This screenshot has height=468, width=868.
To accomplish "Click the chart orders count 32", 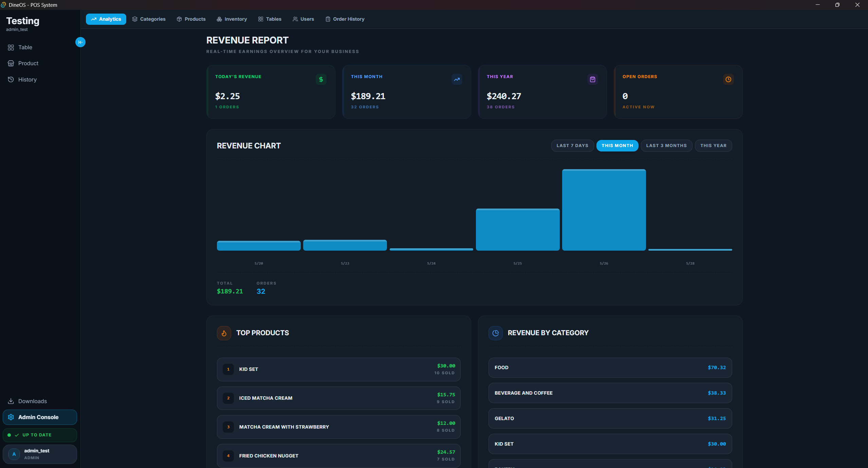I will (261, 291).
